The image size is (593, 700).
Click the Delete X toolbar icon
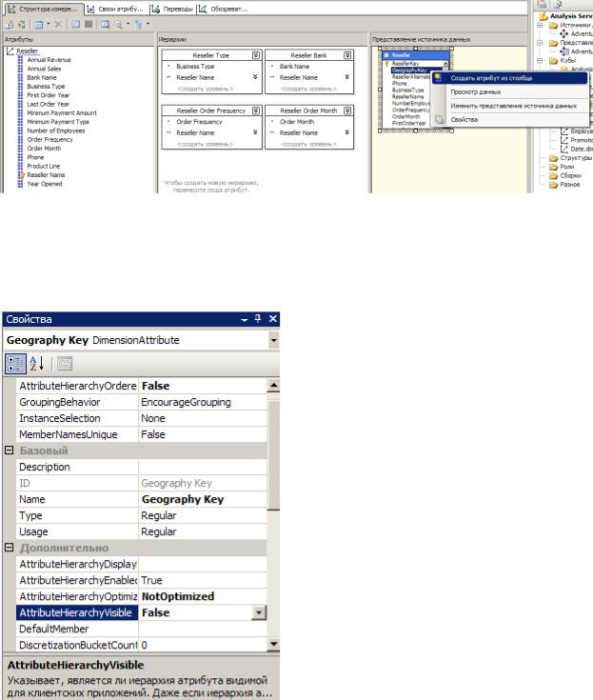point(58,25)
